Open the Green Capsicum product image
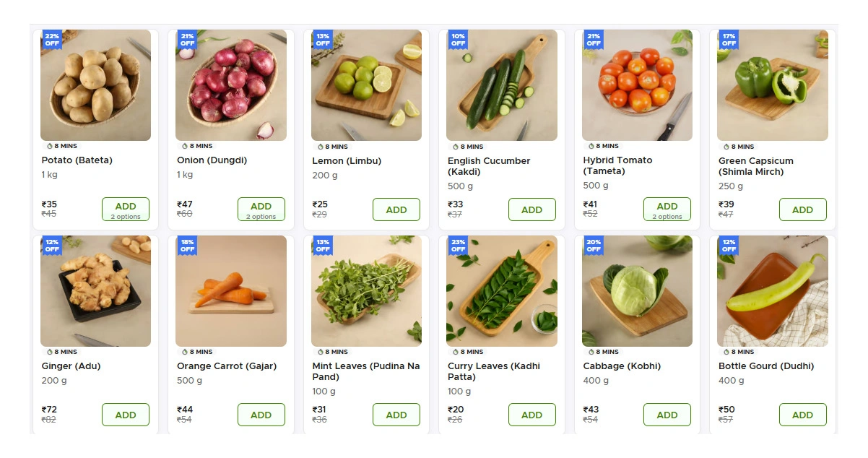The width and height of the screenshot is (868, 458). (x=773, y=85)
